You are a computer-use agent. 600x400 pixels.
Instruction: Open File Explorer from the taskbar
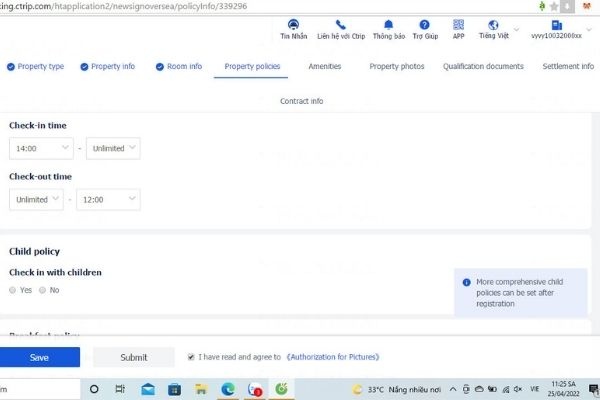[x=201, y=389]
